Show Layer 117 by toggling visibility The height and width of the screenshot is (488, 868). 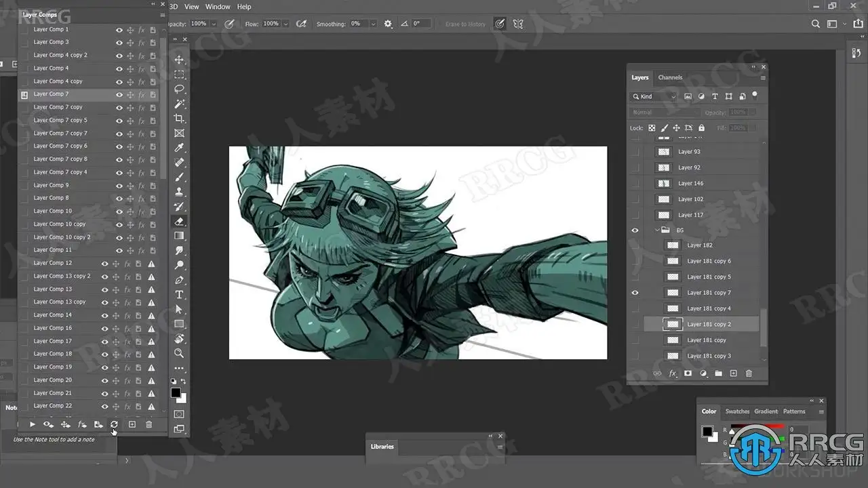[x=635, y=215]
